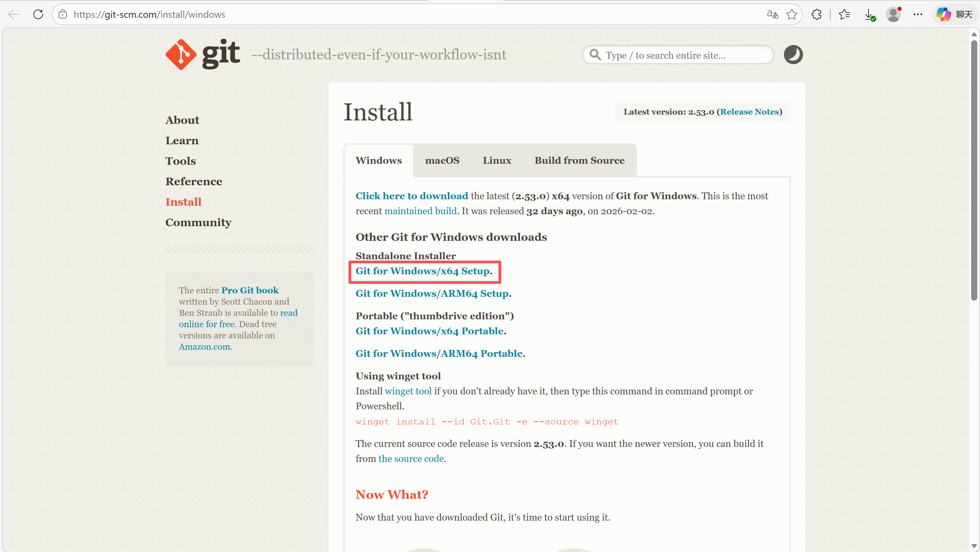The height and width of the screenshot is (552, 980).
Task: Open the Release Notes link
Action: click(x=749, y=112)
